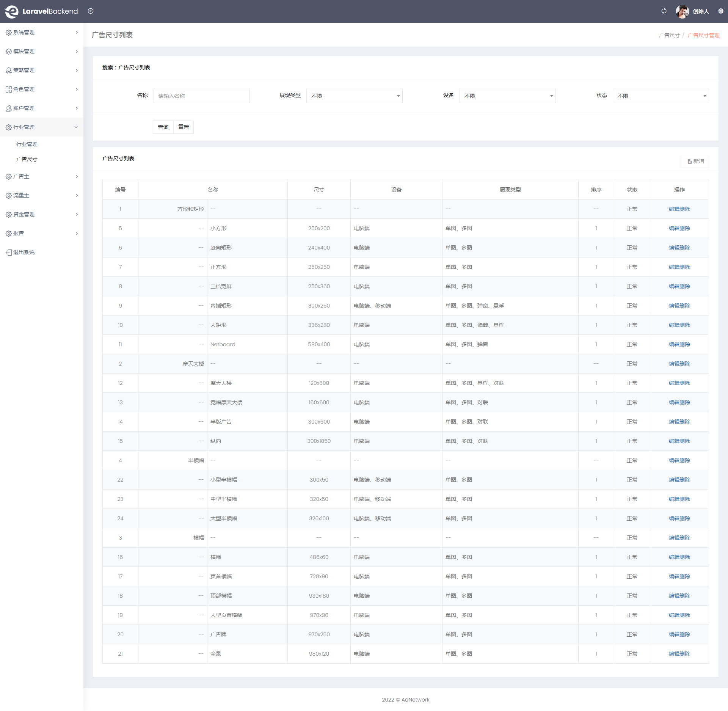Click the 查询 search button
Image resolution: width=728 pixels, height=711 pixels.
pos(163,127)
